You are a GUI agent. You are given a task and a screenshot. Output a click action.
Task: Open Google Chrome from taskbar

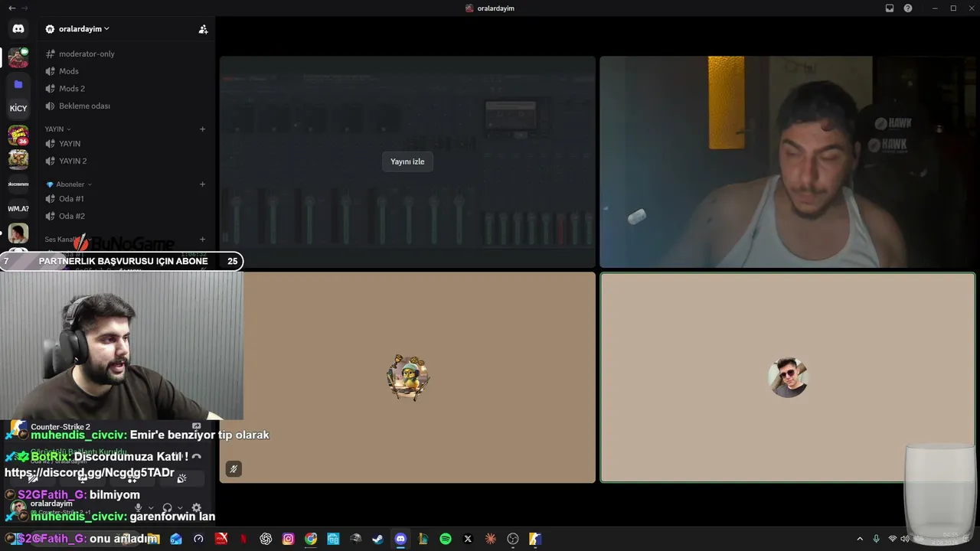[x=310, y=539]
